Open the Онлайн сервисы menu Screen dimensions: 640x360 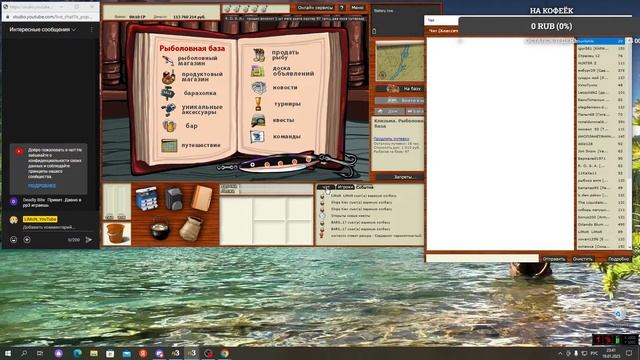[x=315, y=8]
